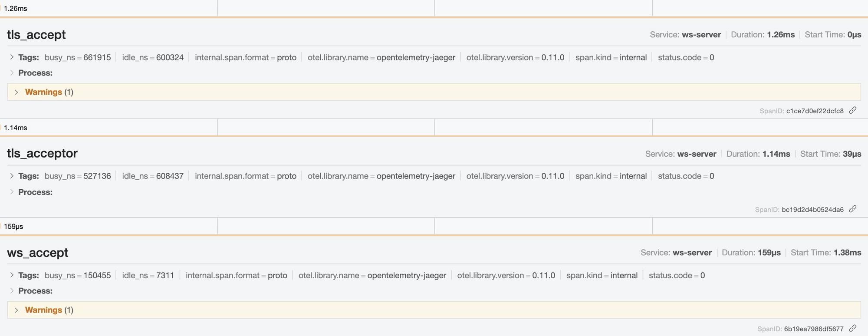Click busy_ns = 661915 tag
This screenshot has width=868, height=336.
coord(78,57)
